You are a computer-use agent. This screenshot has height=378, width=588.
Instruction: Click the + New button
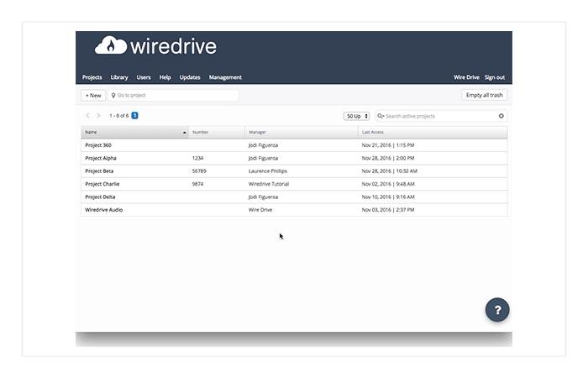tap(92, 96)
